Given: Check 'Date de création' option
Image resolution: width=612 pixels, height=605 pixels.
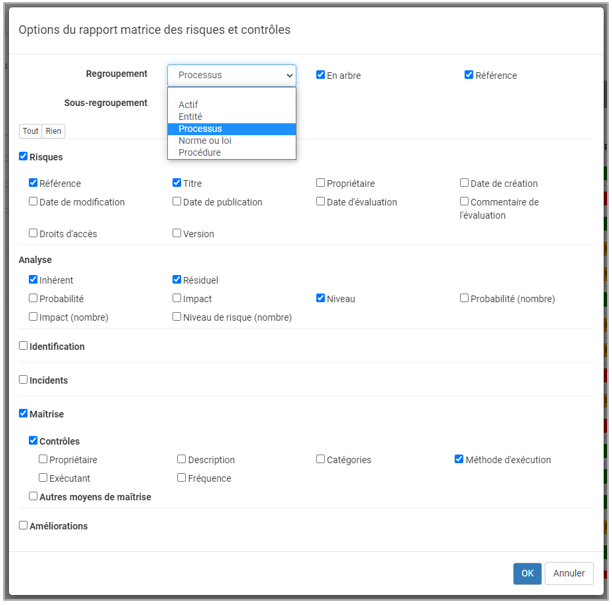Looking at the screenshot, I should click(465, 183).
